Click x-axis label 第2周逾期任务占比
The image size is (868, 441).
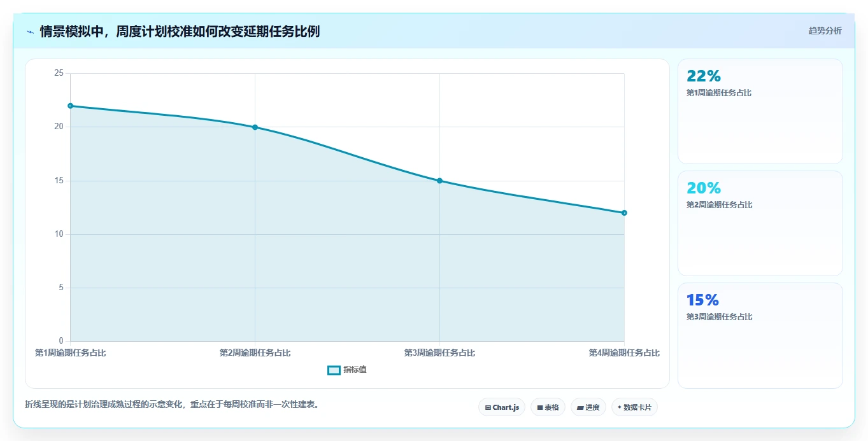(255, 353)
